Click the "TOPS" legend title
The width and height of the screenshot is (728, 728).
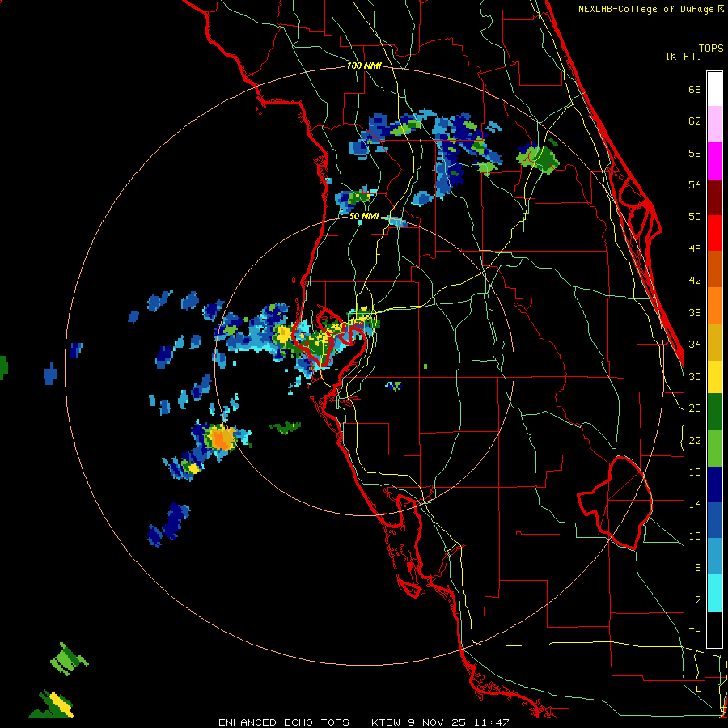tap(711, 48)
